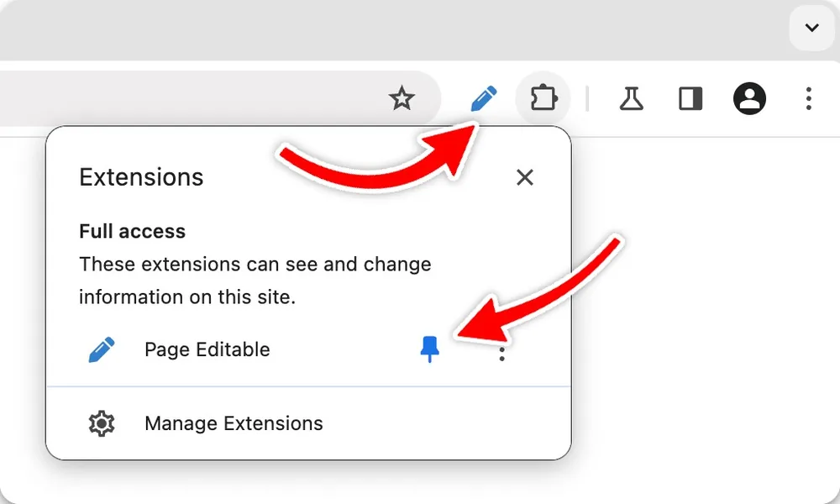Close the Extensions popup
The height and width of the screenshot is (504, 840).
coord(525,177)
